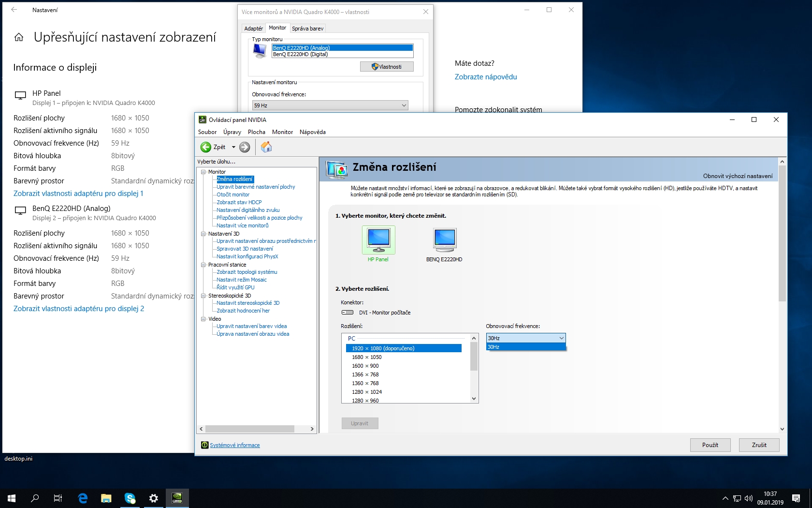The image size is (812, 508).
Task: Open Systémové informace link
Action: (235, 445)
